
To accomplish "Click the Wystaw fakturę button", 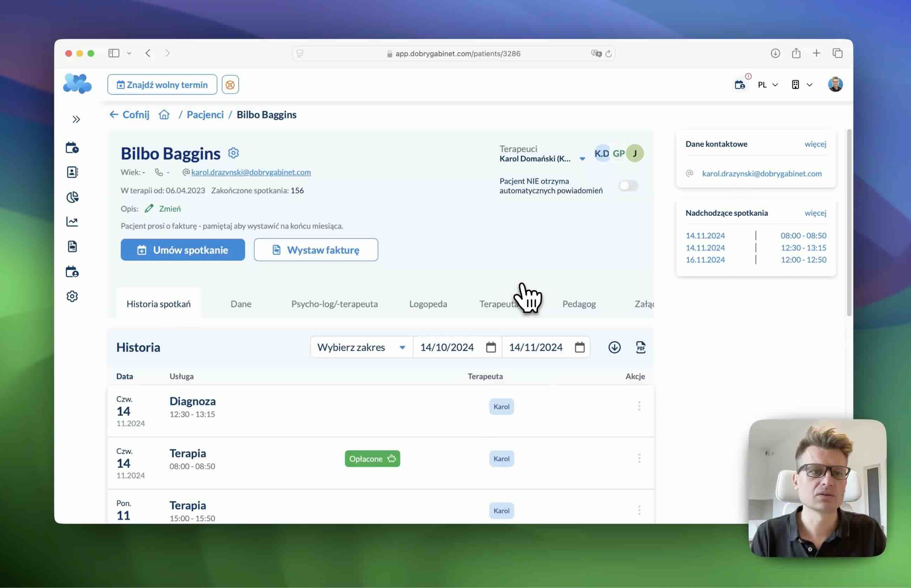I will click(316, 250).
